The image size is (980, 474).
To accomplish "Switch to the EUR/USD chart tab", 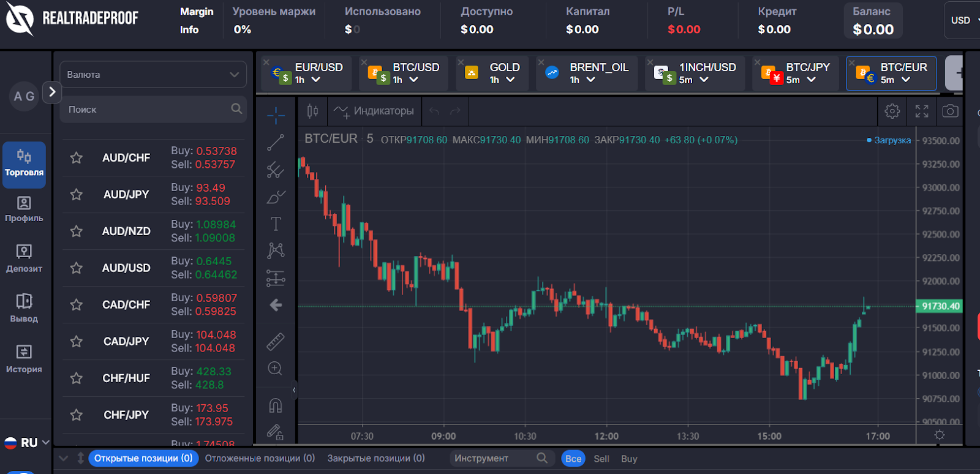I will coord(307,73).
